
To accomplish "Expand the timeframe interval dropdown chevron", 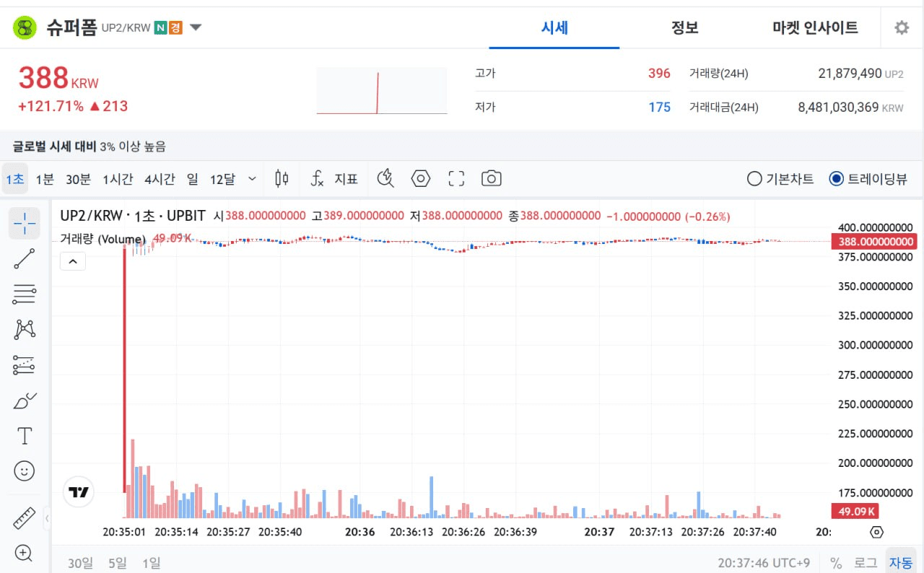I will [252, 178].
